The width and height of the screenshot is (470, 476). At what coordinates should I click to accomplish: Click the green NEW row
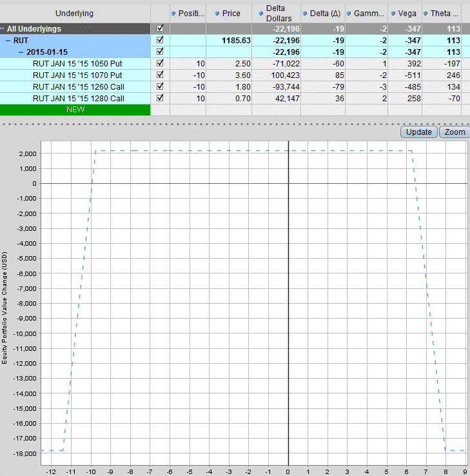click(x=75, y=110)
